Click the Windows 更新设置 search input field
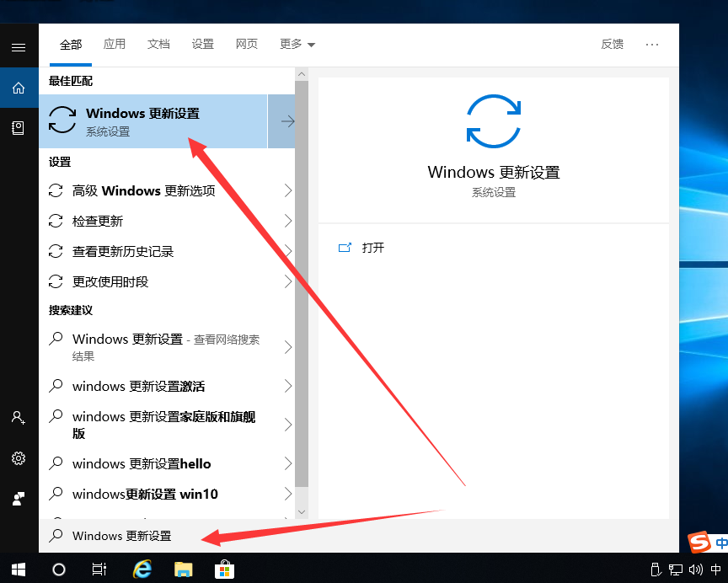 point(358,536)
